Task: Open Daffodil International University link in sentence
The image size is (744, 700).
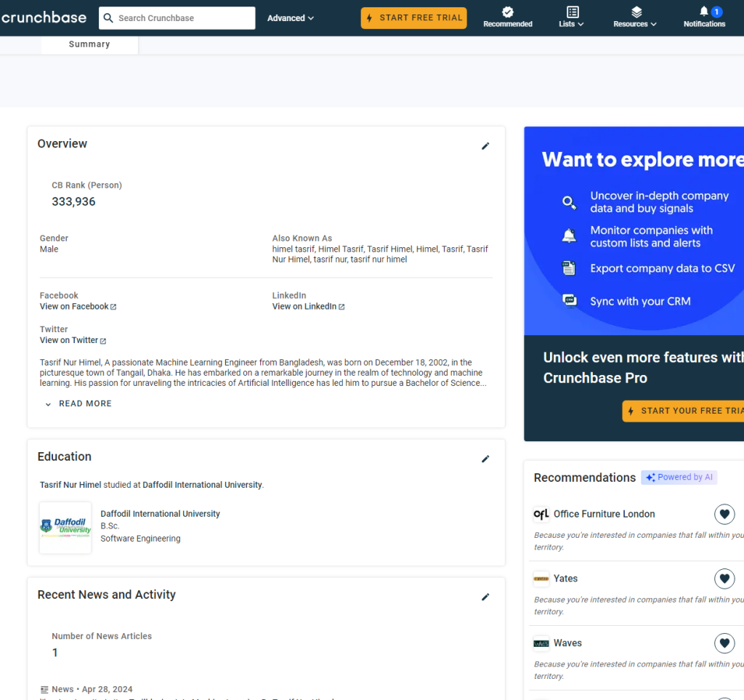Action: [x=202, y=485]
